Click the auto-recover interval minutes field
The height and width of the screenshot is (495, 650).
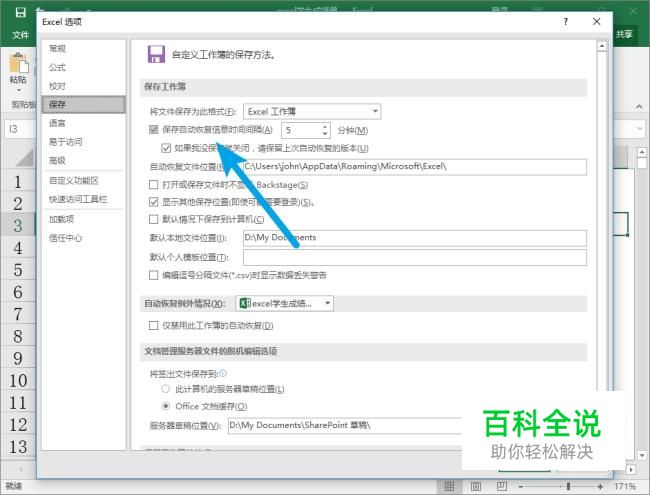301,130
